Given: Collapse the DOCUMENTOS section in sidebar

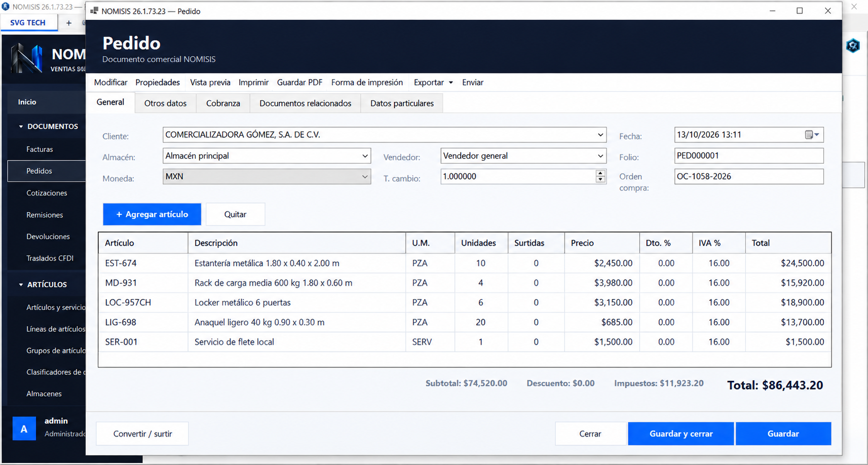Looking at the screenshot, I should click(21, 127).
